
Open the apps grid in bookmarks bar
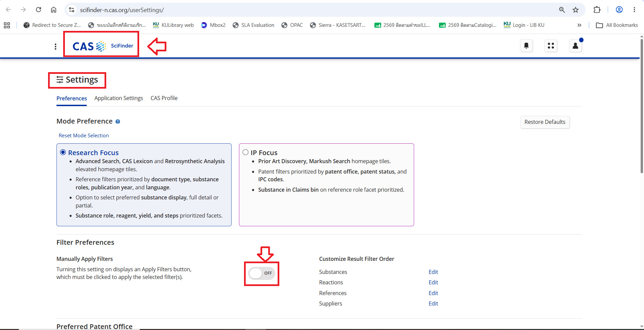pyautogui.click(x=7, y=25)
